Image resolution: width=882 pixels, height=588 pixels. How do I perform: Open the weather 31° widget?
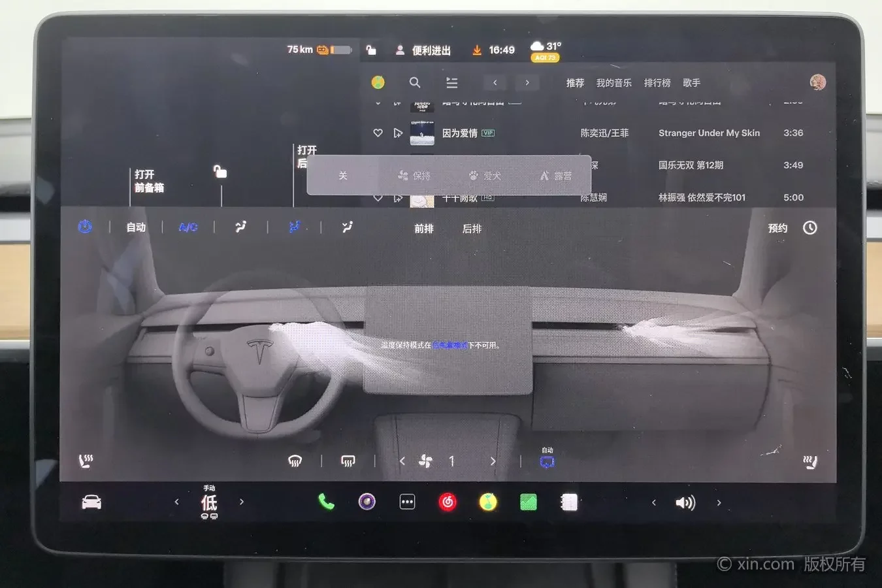(x=546, y=51)
